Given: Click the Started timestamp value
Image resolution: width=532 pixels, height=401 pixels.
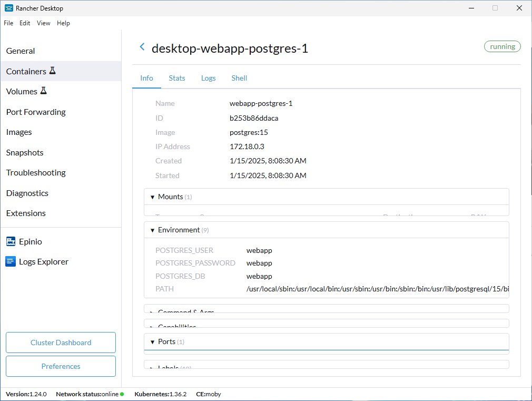Looking at the screenshot, I should [268, 175].
